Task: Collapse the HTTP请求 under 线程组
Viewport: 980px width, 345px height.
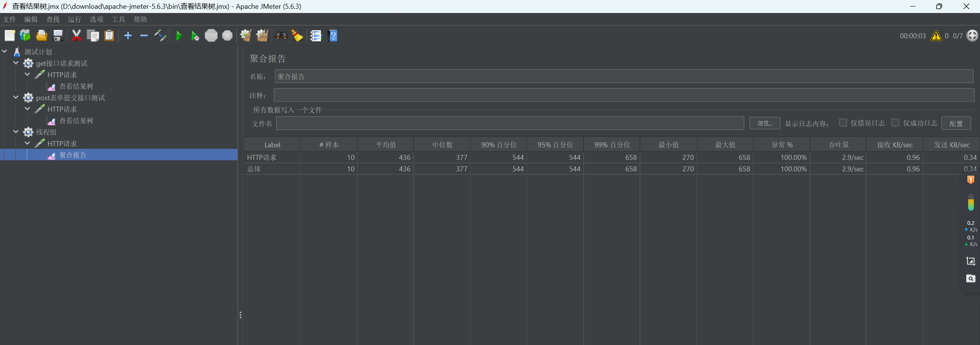Action: [x=28, y=143]
